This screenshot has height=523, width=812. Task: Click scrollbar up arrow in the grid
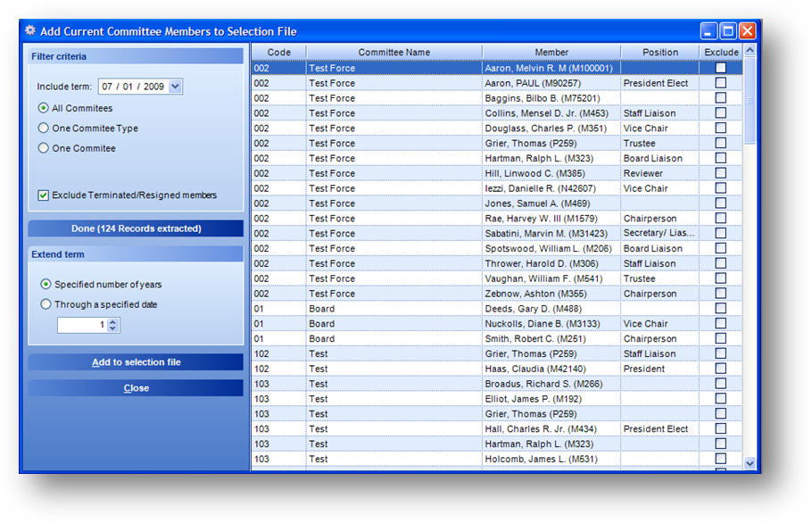(x=750, y=50)
